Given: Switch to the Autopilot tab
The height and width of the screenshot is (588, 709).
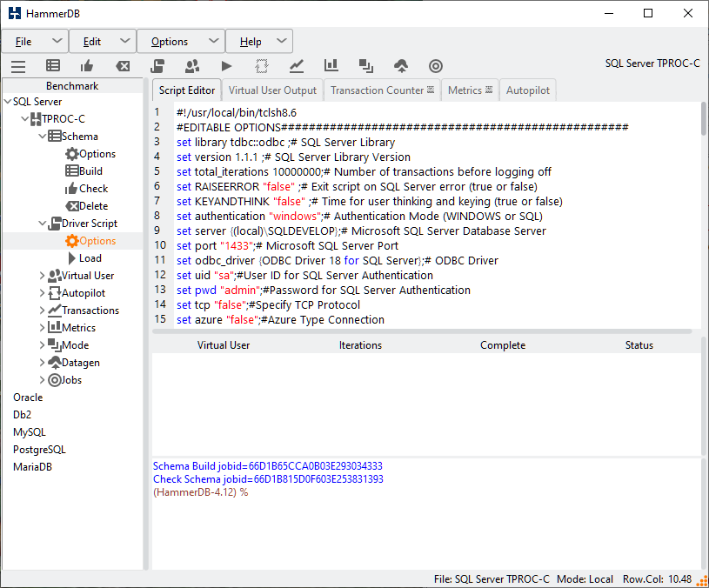Looking at the screenshot, I should (528, 90).
